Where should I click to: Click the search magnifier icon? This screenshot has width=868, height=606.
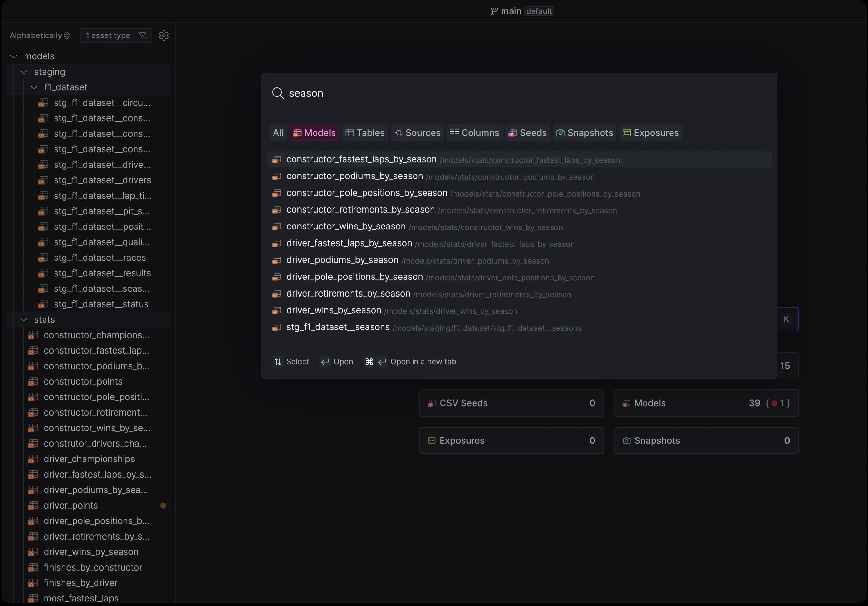coord(278,93)
